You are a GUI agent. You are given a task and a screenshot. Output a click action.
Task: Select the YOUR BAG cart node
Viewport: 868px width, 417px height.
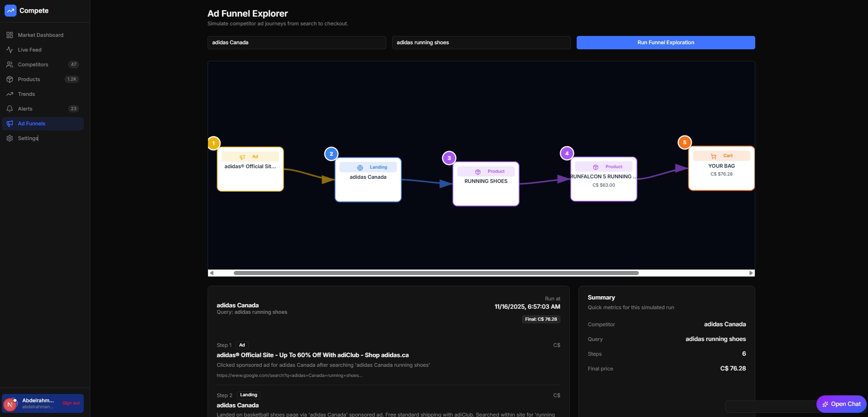pos(722,168)
